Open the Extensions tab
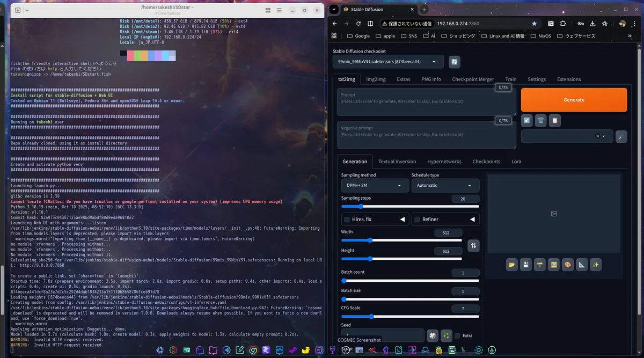The image size is (644, 358). (x=569, y=79)
